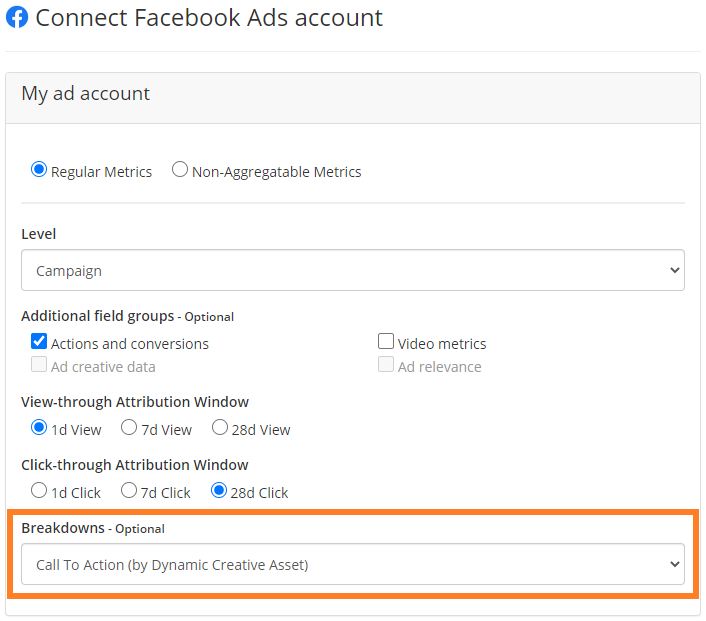Viewport: 706px width, 621px height.
Task: Select 28d View attribution window
Action: coord(220,427)
